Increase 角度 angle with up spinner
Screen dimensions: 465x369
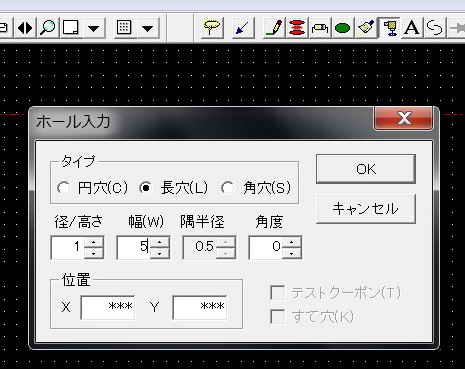click(x=292, y=242)
